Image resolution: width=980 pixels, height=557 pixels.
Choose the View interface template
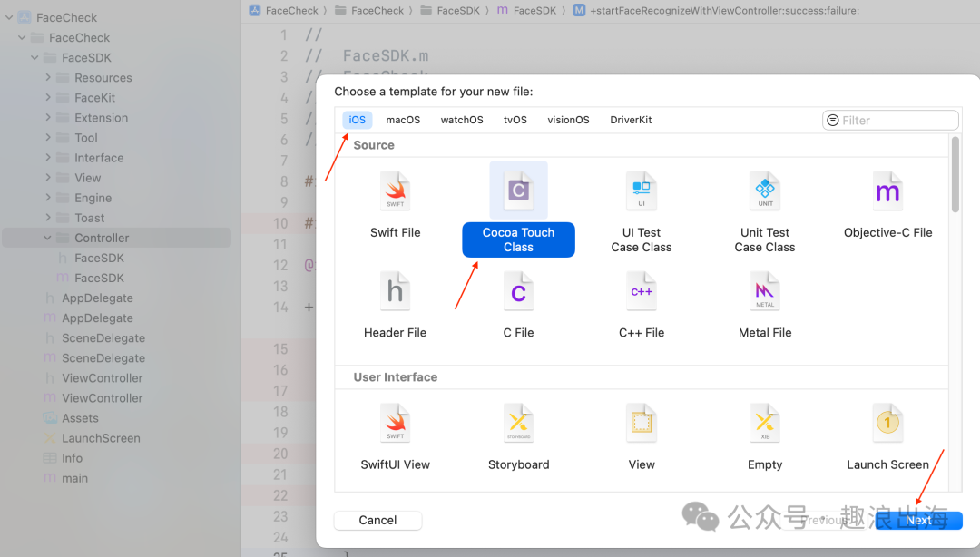point(642,437)
